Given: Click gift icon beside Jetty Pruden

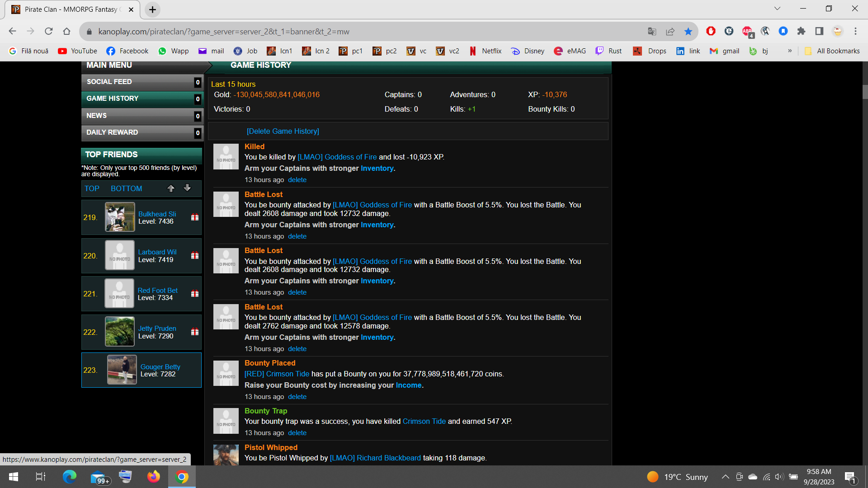Looking at the screenshot, I should (195, 332).
